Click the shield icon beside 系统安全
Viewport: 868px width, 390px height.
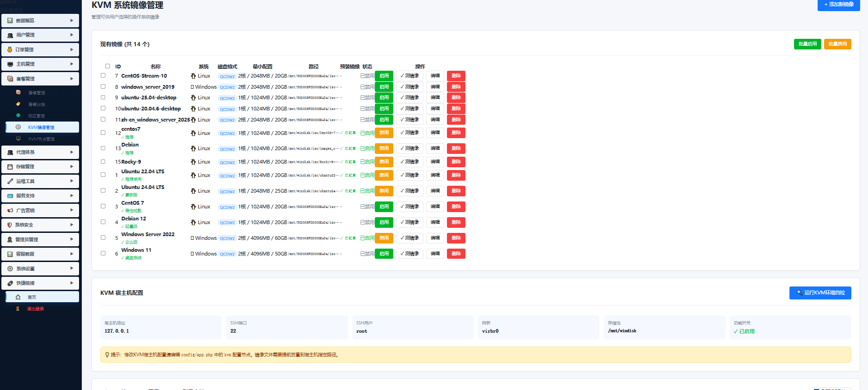[x=10, y=225]
